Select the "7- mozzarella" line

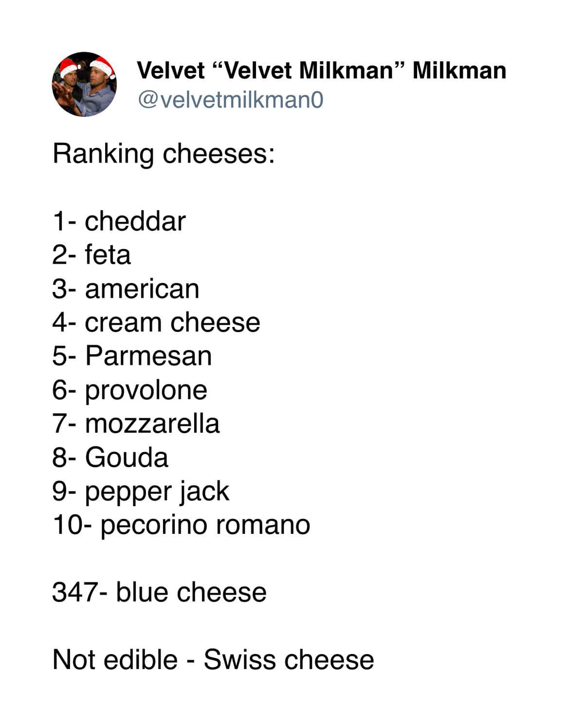click(x=136, y=423)
